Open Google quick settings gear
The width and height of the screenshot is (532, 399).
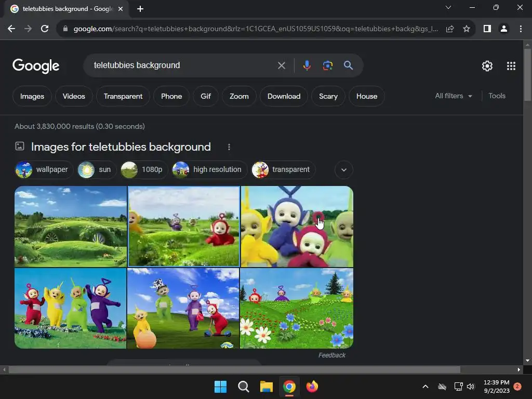487,66
